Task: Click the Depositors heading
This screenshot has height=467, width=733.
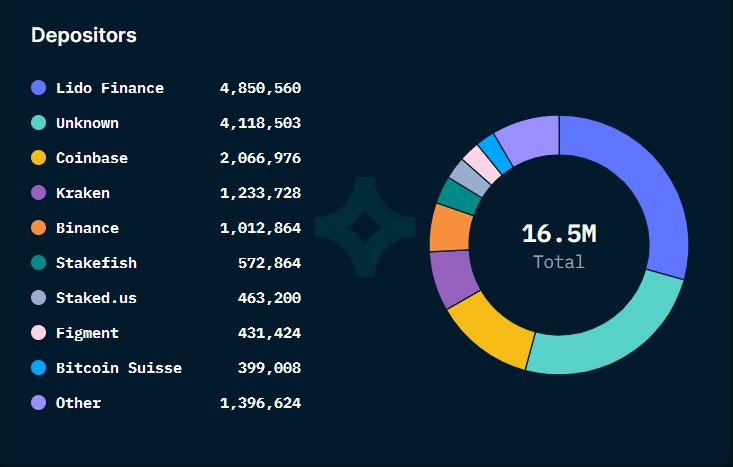Action: tap(84, 36)
